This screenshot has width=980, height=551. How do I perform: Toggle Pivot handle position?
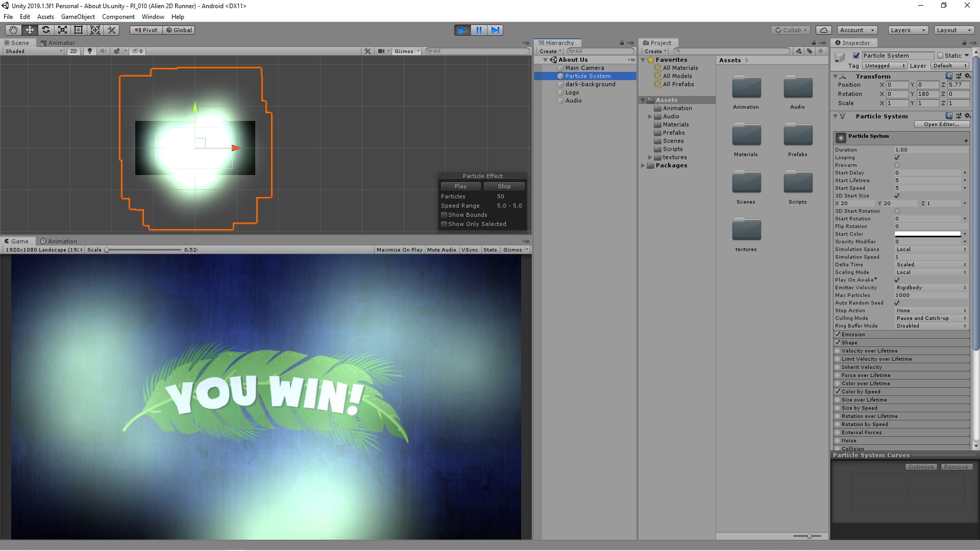[x=146, y=30]
